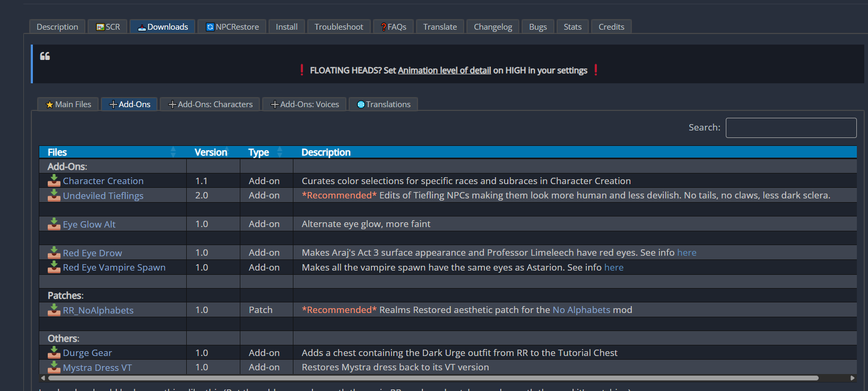Open the No Alphabets mod link
868x391 pixels.
[581, 310]
